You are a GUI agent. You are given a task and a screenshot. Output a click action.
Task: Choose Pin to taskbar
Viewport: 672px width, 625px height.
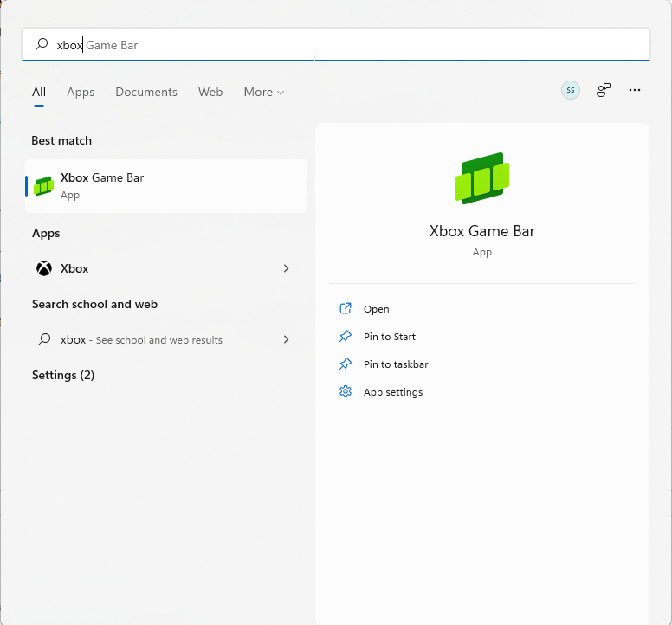[x=396, y=364]
